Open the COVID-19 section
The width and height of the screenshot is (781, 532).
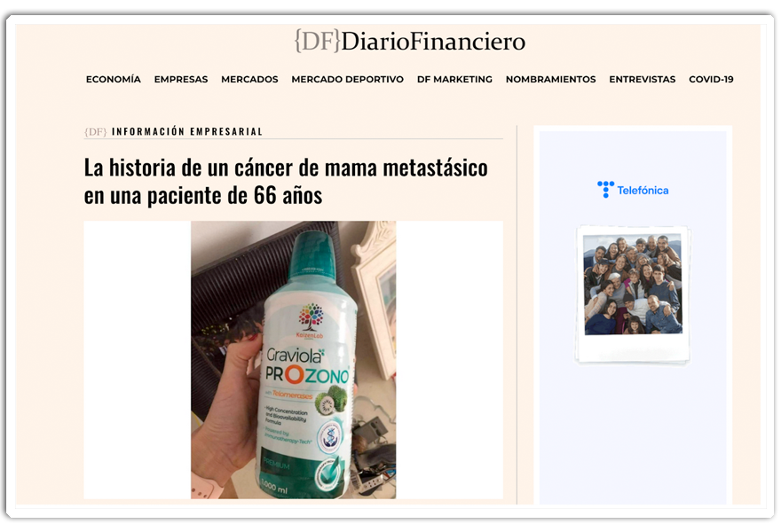click(x=711, y=79)
